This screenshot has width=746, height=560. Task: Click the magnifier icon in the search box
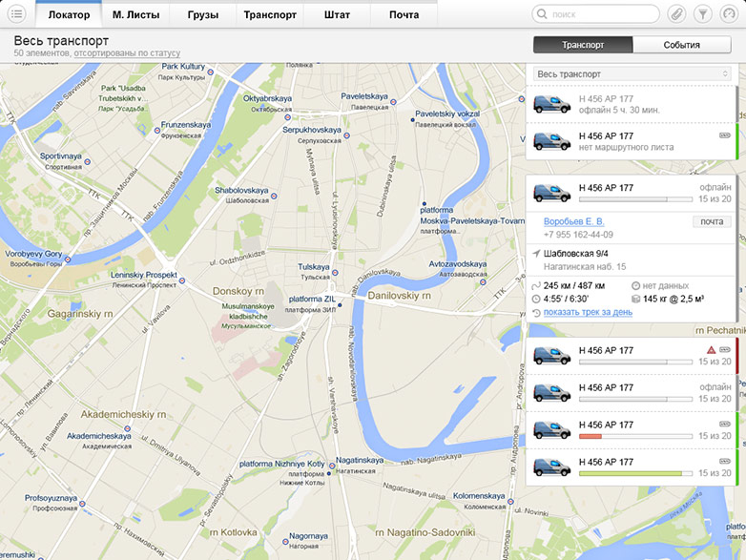click(x=542, y=13)
